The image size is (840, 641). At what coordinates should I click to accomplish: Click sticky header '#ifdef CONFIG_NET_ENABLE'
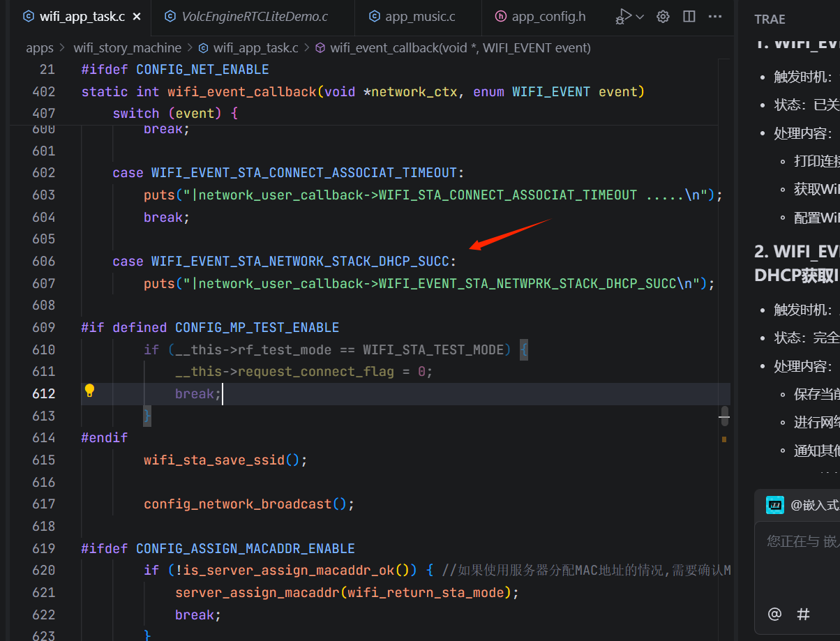pos(175,69)
